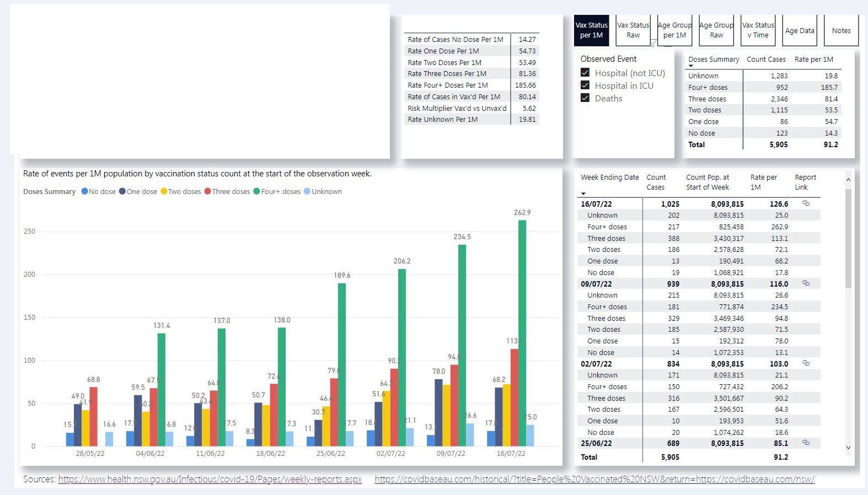Click the filter funnel icon beside Vax Status Raw
The width and height of the screenshot is (868, 495).
coord(653,43)
